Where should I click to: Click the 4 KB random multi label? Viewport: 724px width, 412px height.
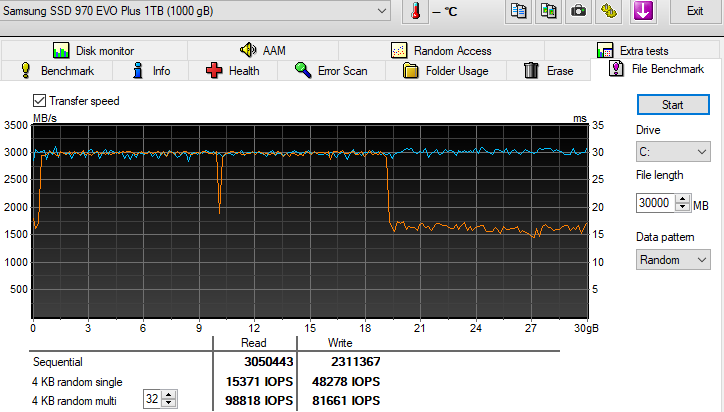(74, 401)
